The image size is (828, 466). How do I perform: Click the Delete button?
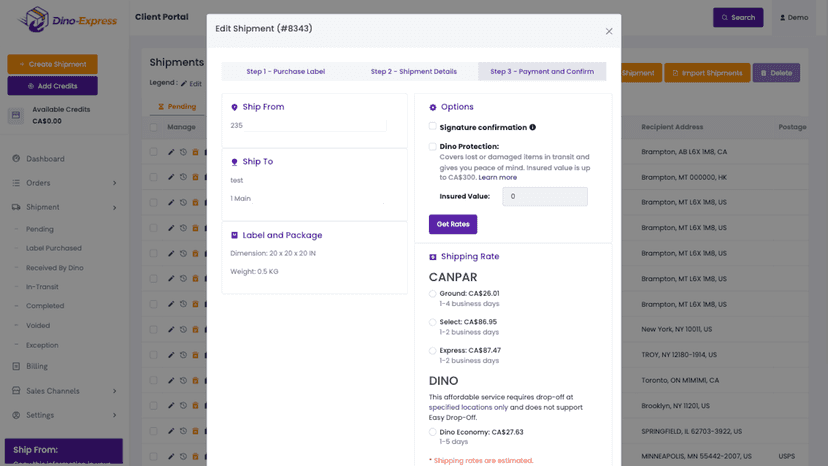776,73
